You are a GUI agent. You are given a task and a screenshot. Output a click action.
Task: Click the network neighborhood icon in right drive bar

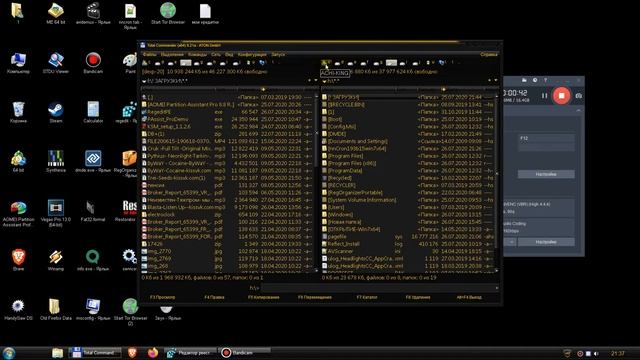click(442, 63)
